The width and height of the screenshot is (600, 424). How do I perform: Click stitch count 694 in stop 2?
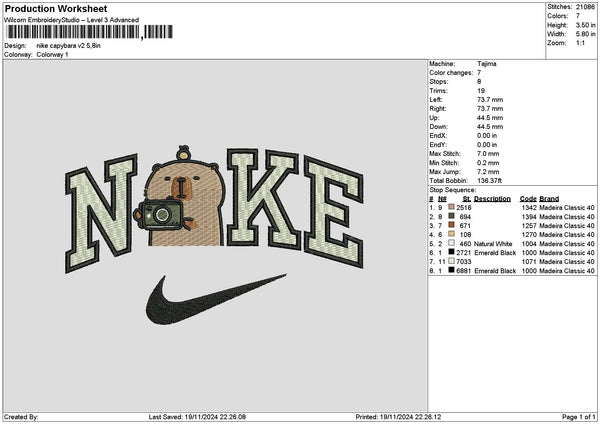pos(465,217)
